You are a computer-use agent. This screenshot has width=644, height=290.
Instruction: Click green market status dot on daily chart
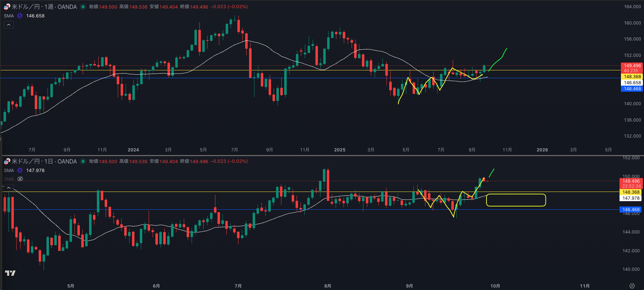pyautogui.click(x=83, y=161)
